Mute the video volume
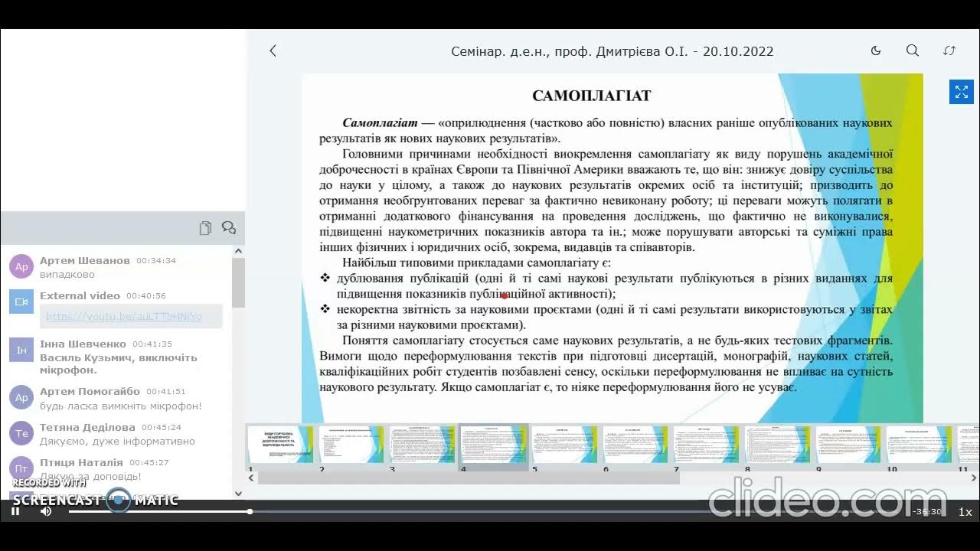This screenshot has height=551, width=980. tap(46, 511)
